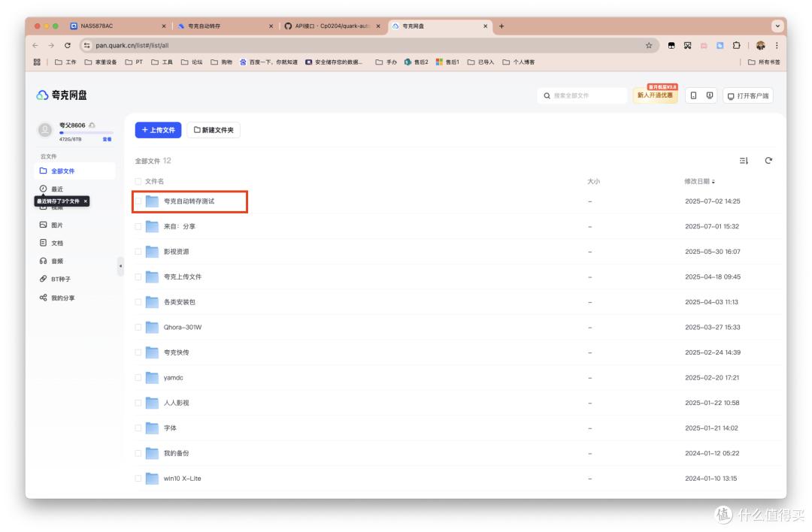Click the desktop download icon in header

tap(710, 95)
